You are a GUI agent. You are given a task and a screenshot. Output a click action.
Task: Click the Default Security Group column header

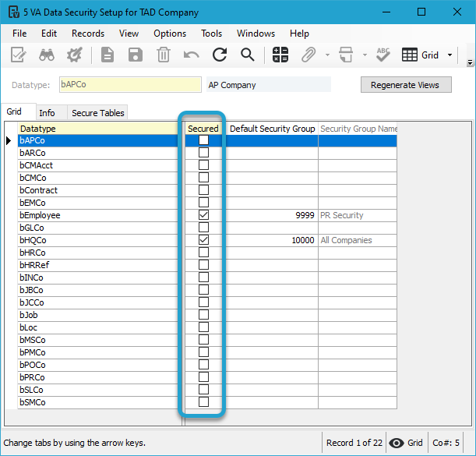(x=272, y=129)
